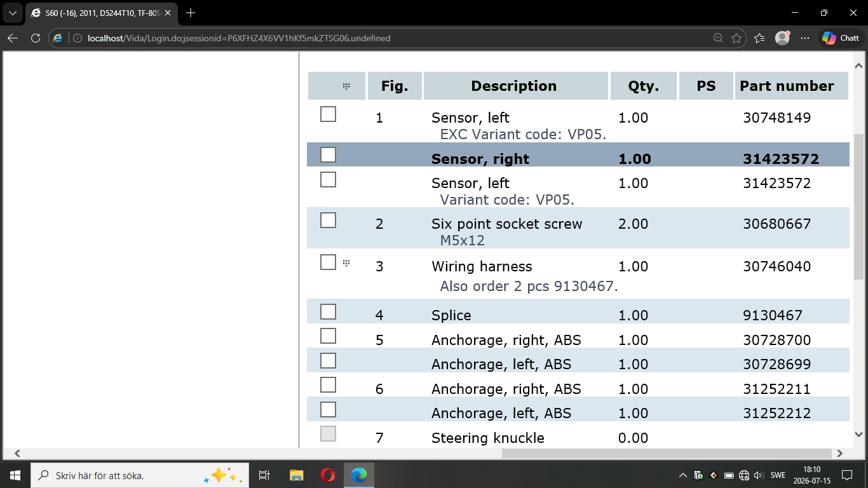The image size is (868, 488).
Task: Select checkbox for Six point socket screw
Action: 328,220
